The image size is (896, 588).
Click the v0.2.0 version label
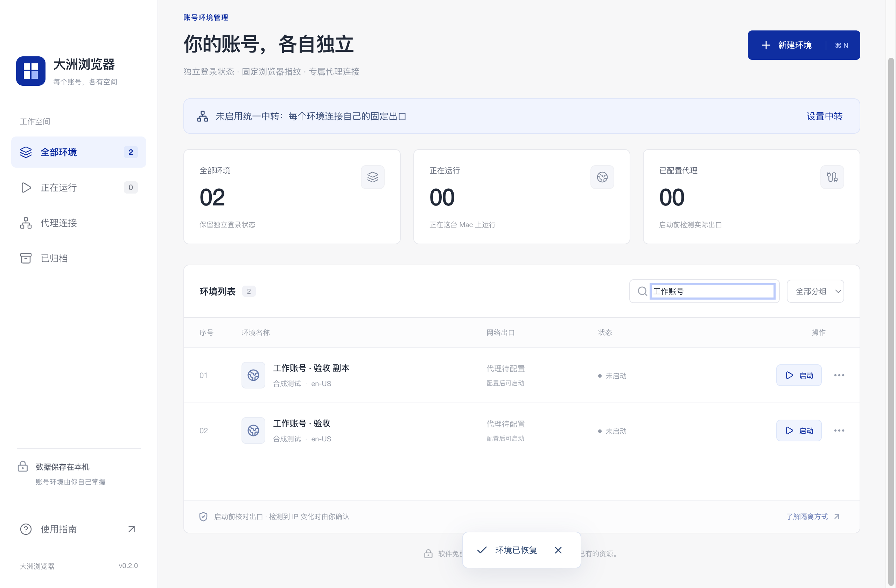(x=128, y=566)
